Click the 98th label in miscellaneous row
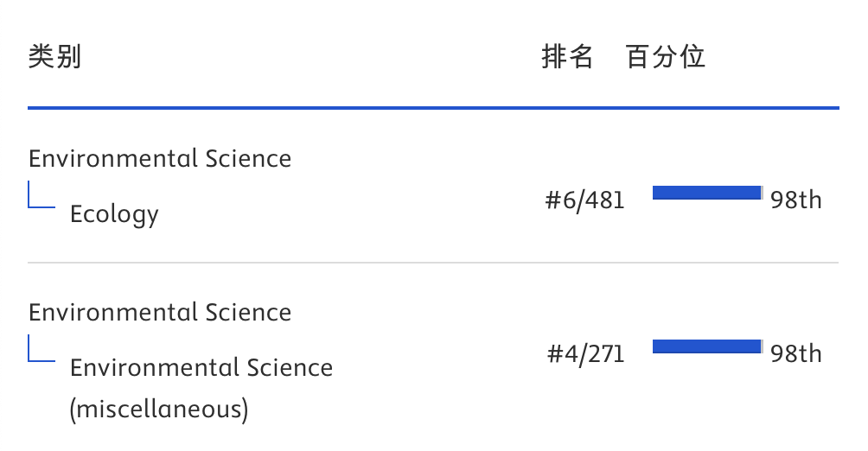This screenshot has width=868, height=451. [x=795, y=353]
